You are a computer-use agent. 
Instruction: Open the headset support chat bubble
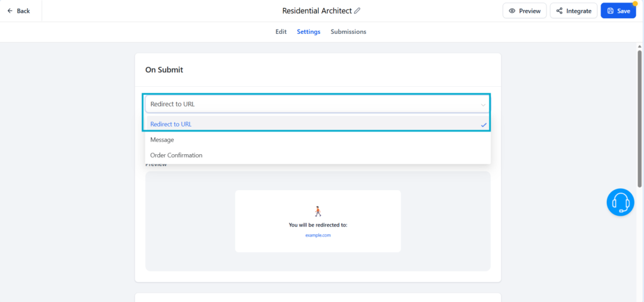click(x=620, y=202)
